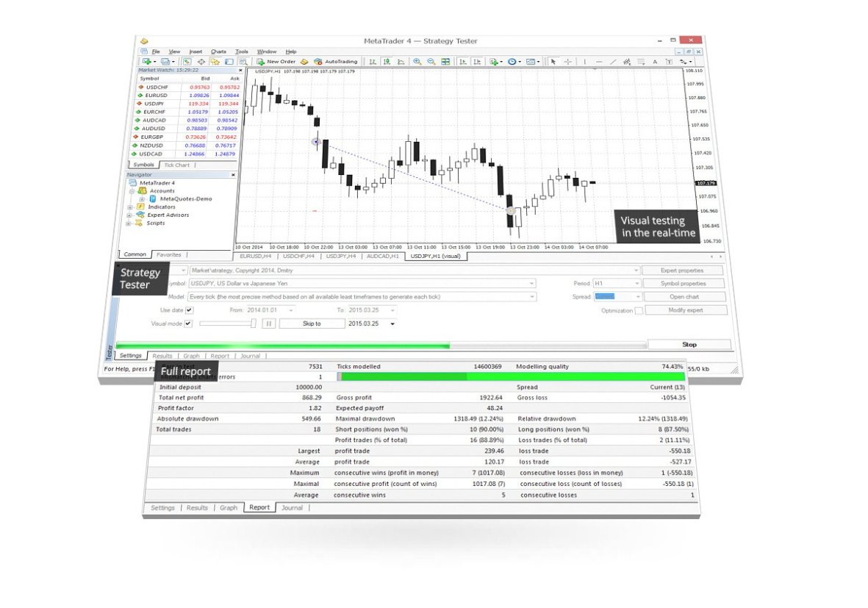Open the indicators list icon
This screenshot has width=868, height=608.
(495, 62)
